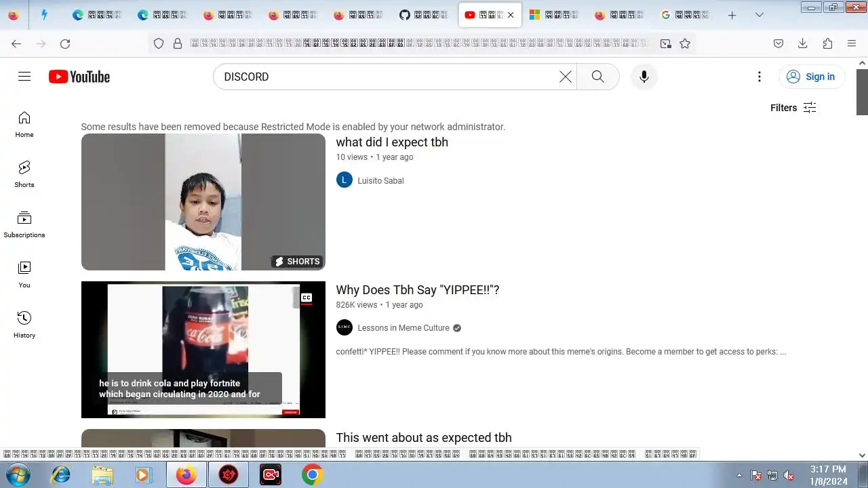Open the Windows Start menu
This screenshot has height=488, width=868.
[x=18, y=475]
